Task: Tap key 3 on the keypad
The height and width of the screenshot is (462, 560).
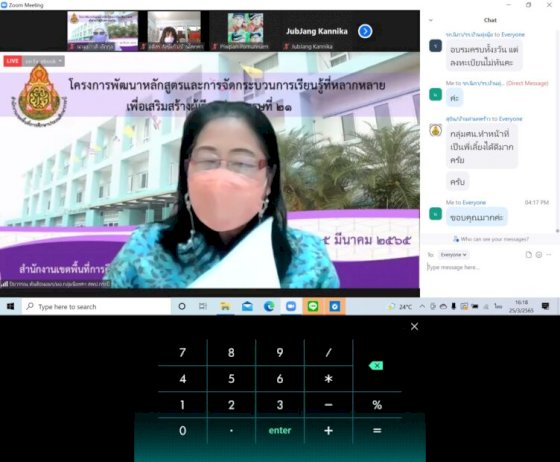Action: pyautogui.click(x=280, y=405)
